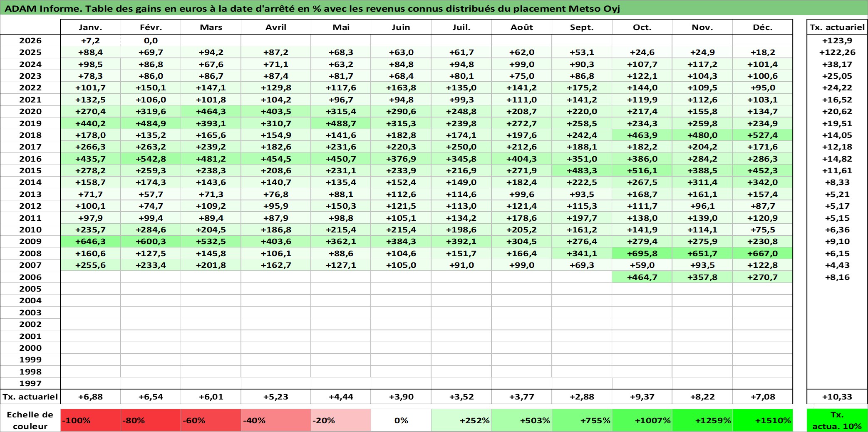
Task: Click the 0,0 cell for February 2026
Action: click(151, 40)
